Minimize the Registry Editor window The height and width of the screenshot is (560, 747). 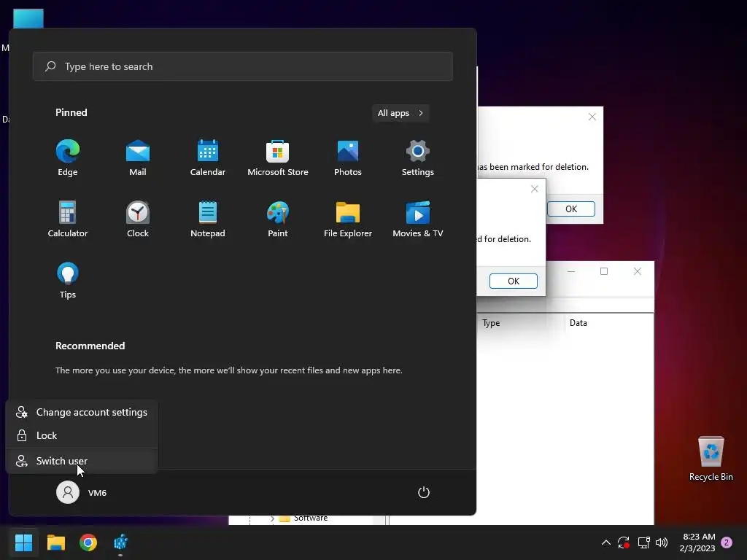tap(570, 271)
